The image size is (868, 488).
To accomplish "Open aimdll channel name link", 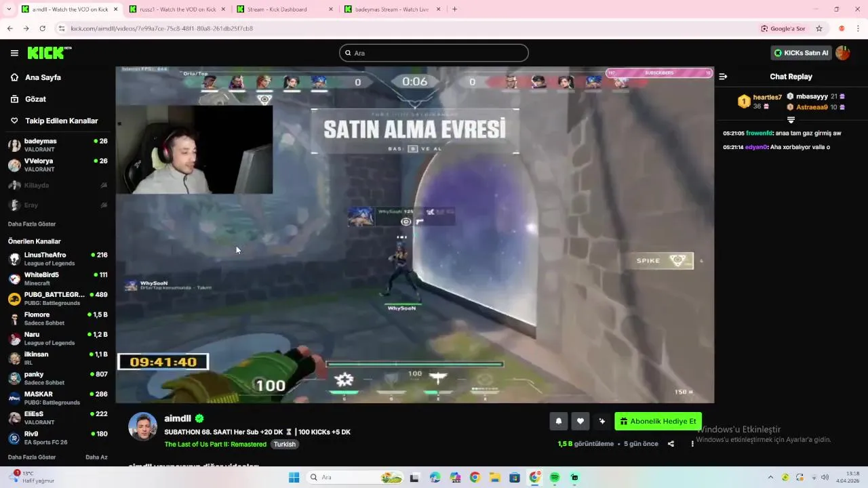I will point(178,419).
